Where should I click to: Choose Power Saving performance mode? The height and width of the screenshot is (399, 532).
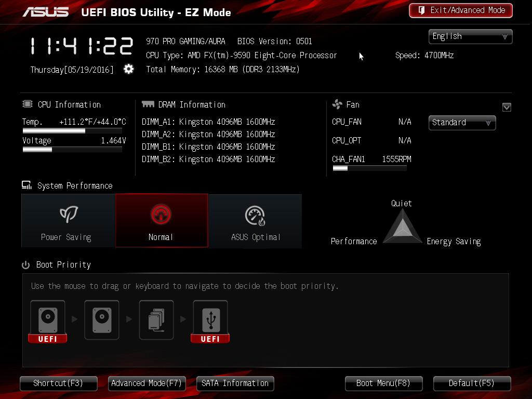[x=68, y=221]
